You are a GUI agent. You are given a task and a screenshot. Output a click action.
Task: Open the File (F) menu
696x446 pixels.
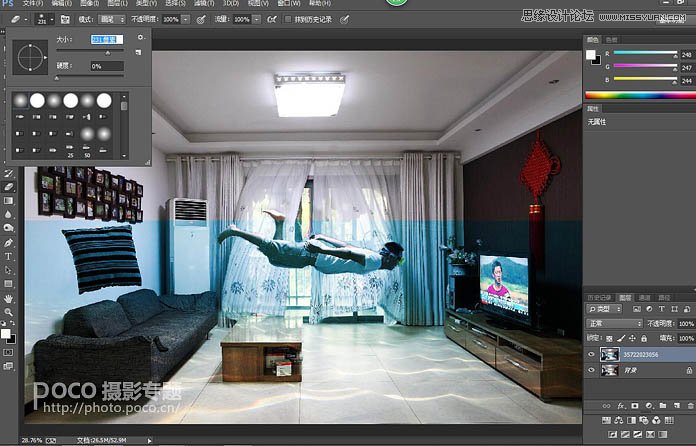tap(33, 3)
